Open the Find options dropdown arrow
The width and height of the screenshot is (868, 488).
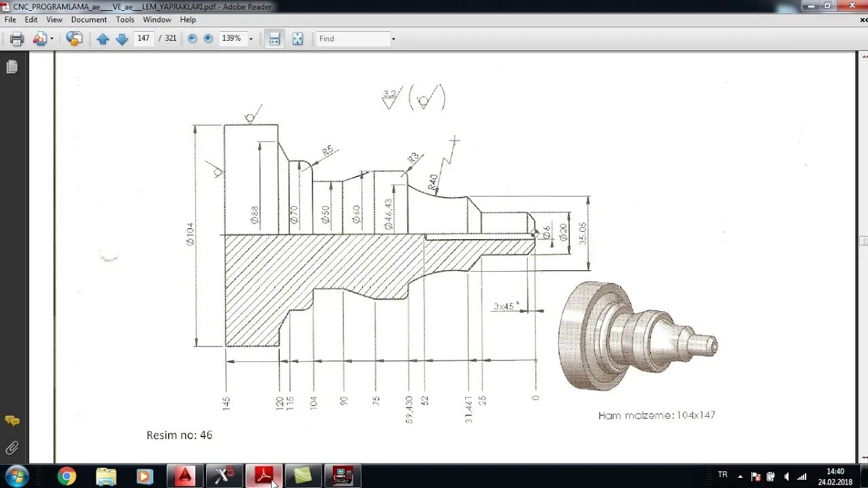pos(393,39)
